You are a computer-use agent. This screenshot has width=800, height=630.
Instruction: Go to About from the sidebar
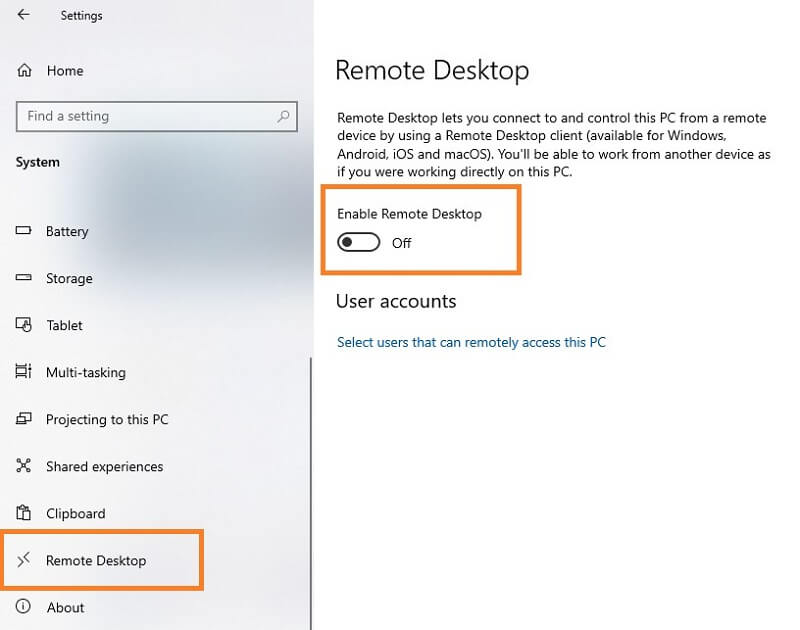click(x=65, y=607)
